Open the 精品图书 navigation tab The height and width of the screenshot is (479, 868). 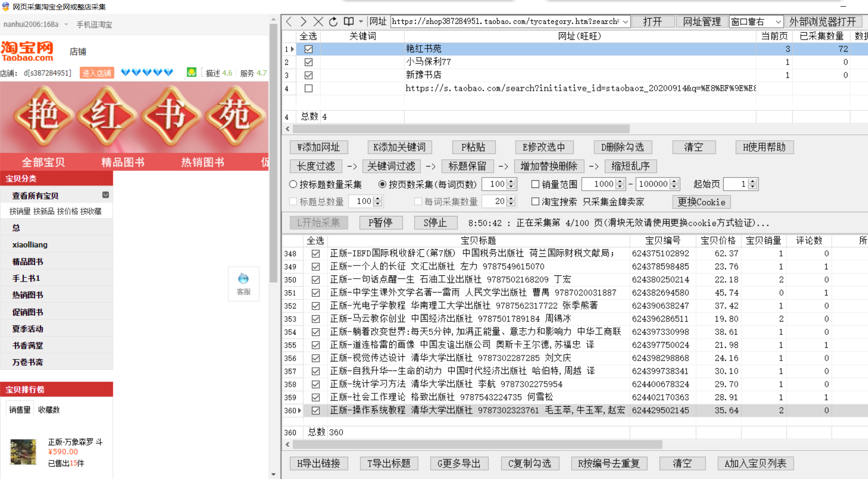(x=123, y=162)
